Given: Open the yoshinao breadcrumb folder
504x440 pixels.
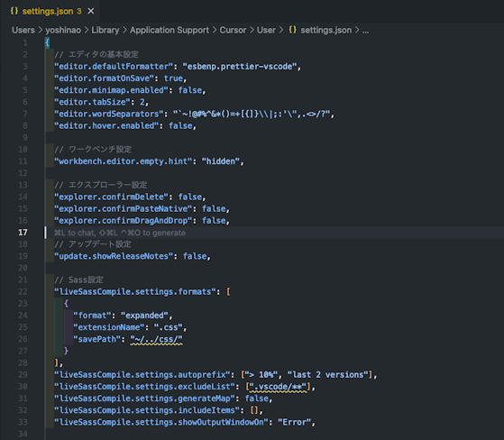Looking at the screenshot, I should click(x=63, y=31).
